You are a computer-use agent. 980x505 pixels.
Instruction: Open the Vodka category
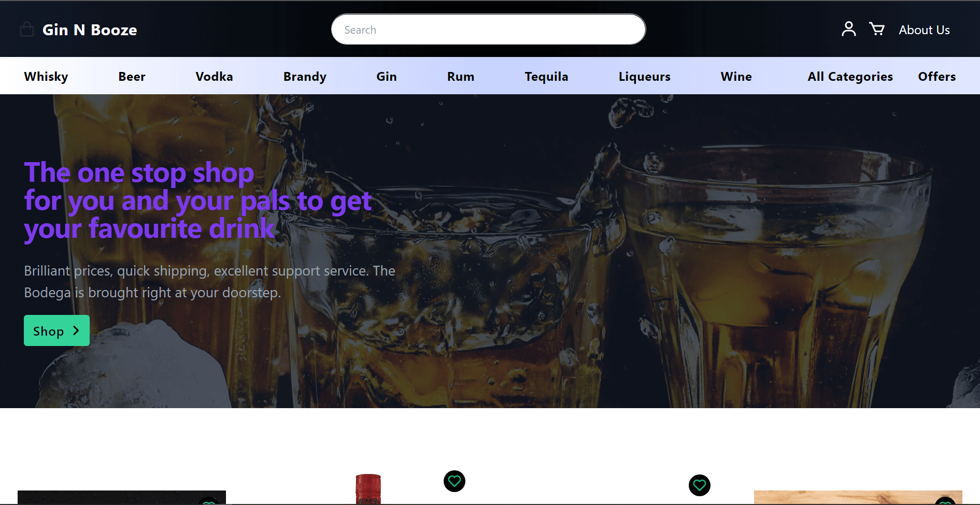click(x=214, y=77)
